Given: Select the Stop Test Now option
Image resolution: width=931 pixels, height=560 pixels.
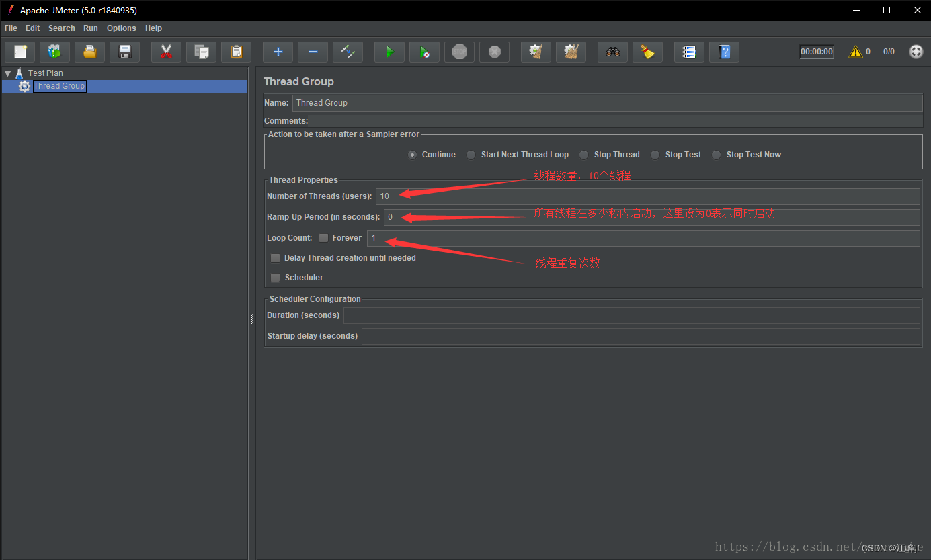Looking at the screenshot, I should (717, 155).
